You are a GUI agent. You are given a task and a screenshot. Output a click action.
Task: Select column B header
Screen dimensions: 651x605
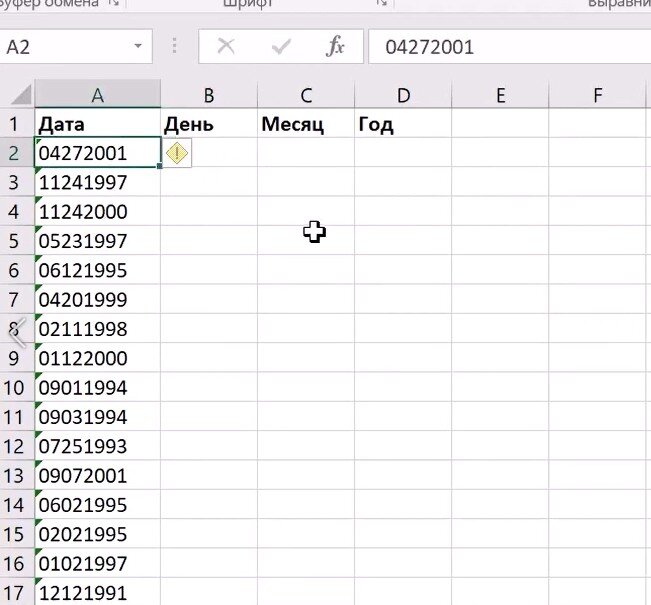click(209, 95)
